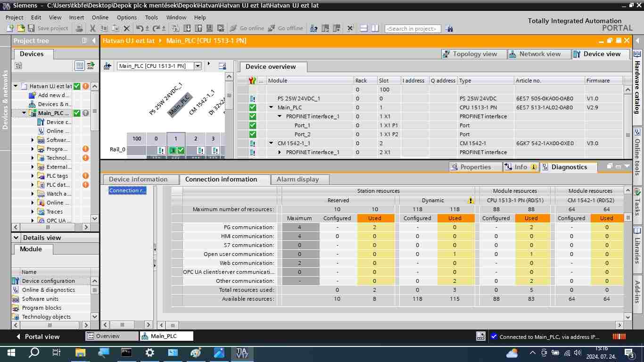644x362 pixels.
Task: Click the Paste toolbar icon
Action: coord(115,28)
